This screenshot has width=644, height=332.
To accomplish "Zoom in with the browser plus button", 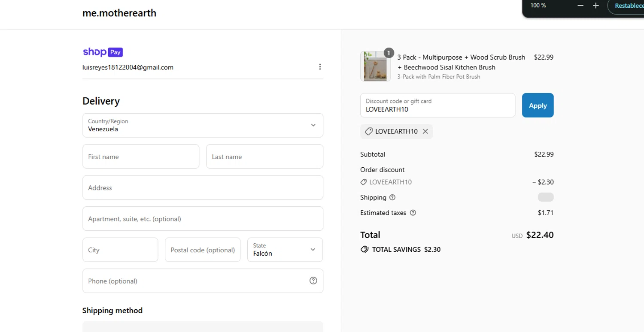I will tap(595, 6).
